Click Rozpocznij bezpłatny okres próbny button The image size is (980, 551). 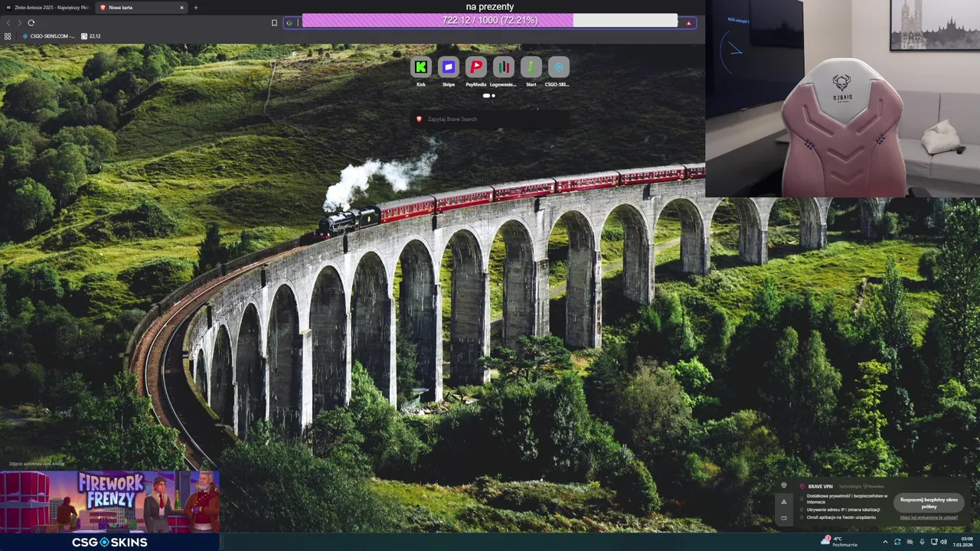coord(929,503)
